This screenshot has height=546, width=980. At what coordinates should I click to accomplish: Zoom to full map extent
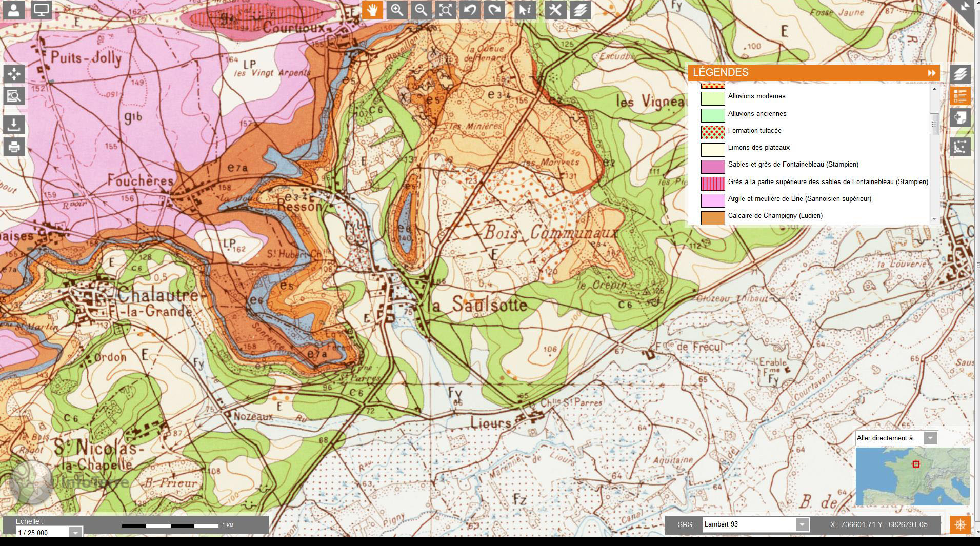click(446, 10)
